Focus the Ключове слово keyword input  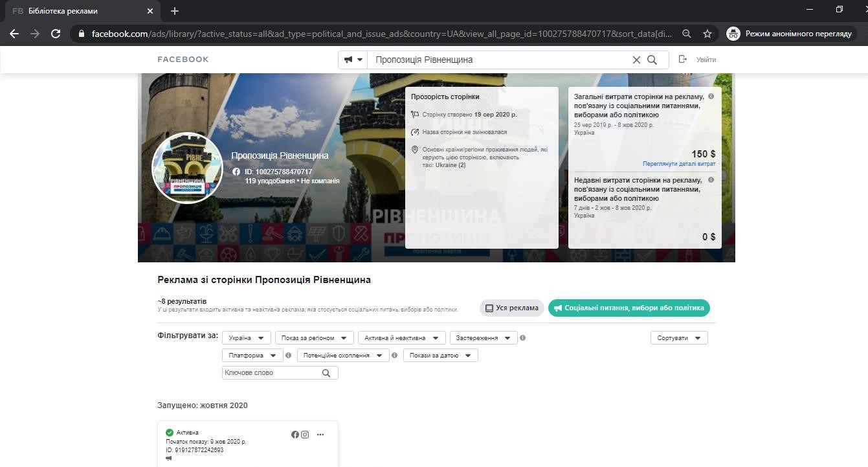point(272,373)
